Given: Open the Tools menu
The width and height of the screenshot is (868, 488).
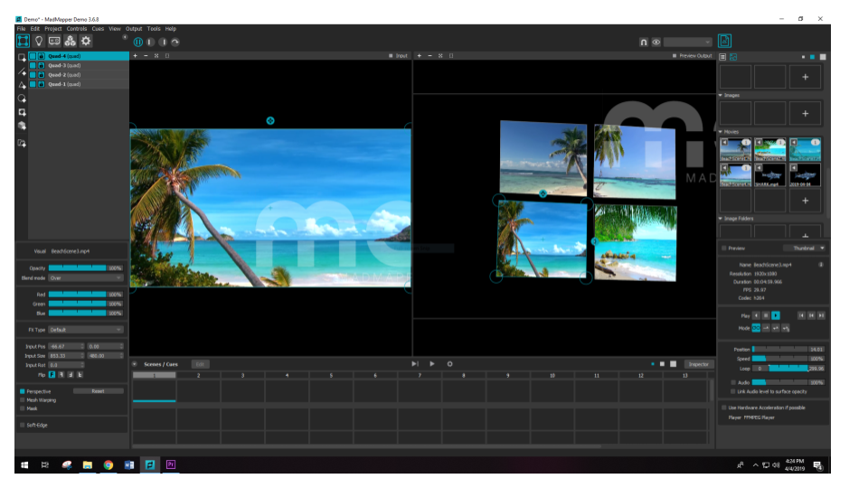Looking at the screenshot, I should coord(154,29).
